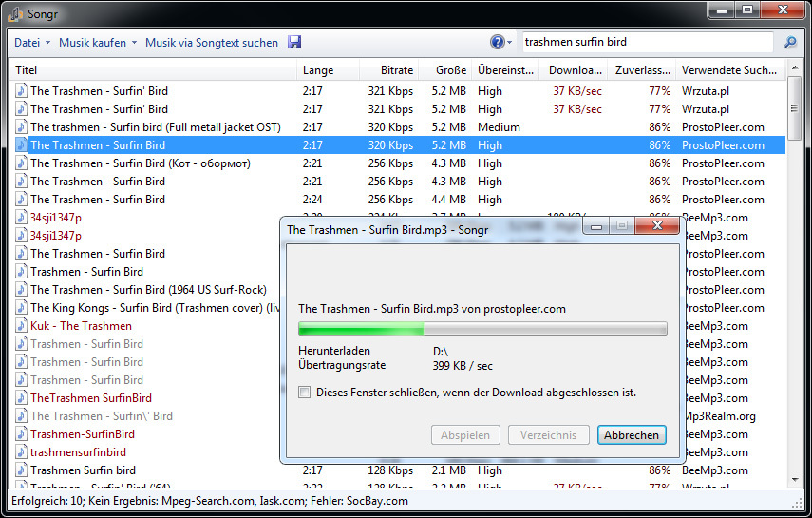Click 'Mp3Realm.org' search engine entry
This screenshot has width=812, height=518.
tap(720, 416)
